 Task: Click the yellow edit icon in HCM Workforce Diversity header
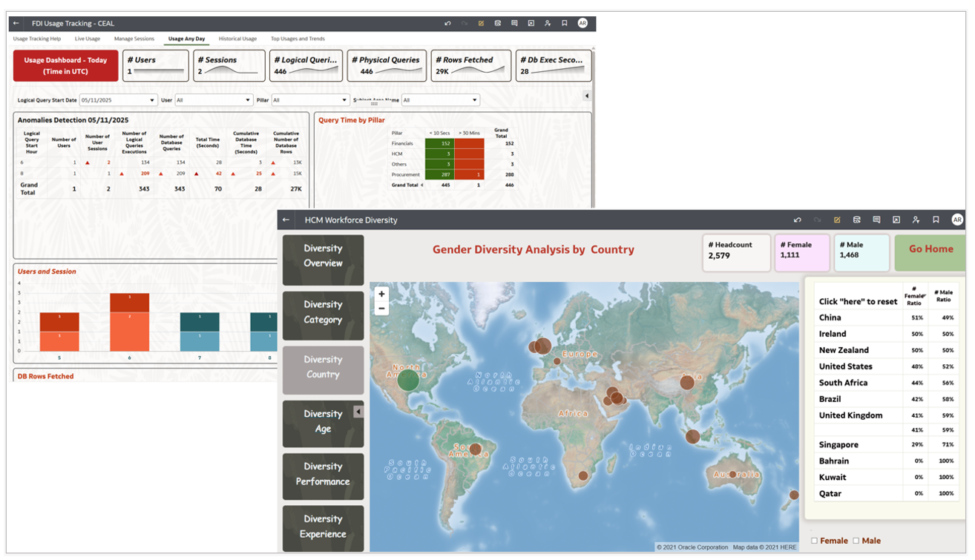pos(837,220)
